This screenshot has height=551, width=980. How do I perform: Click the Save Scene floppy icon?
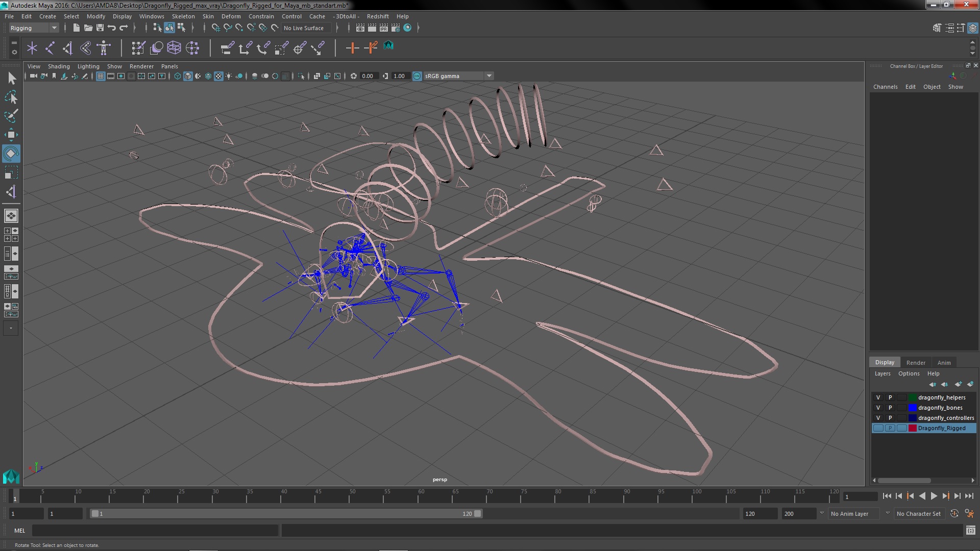pyautogui.click(x=100, y=28)
